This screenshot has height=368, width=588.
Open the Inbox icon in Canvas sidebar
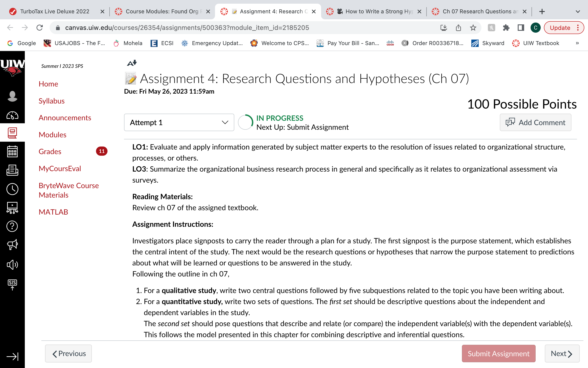(x=12, y=170)
